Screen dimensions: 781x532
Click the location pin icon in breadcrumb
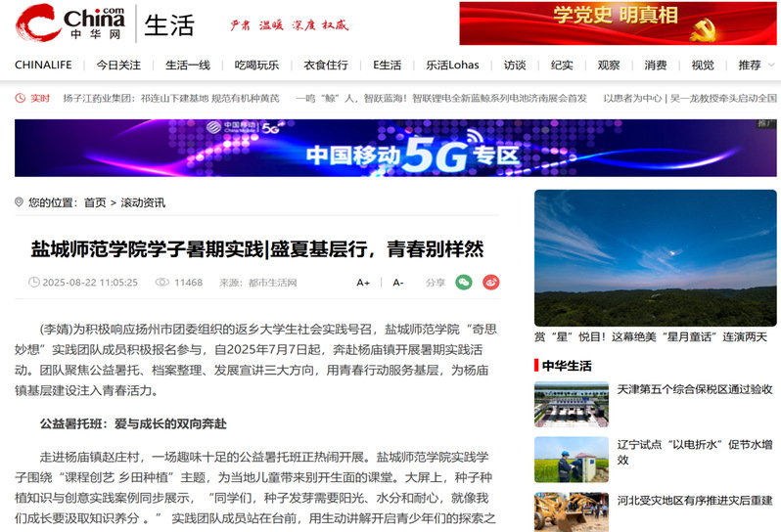20,202
